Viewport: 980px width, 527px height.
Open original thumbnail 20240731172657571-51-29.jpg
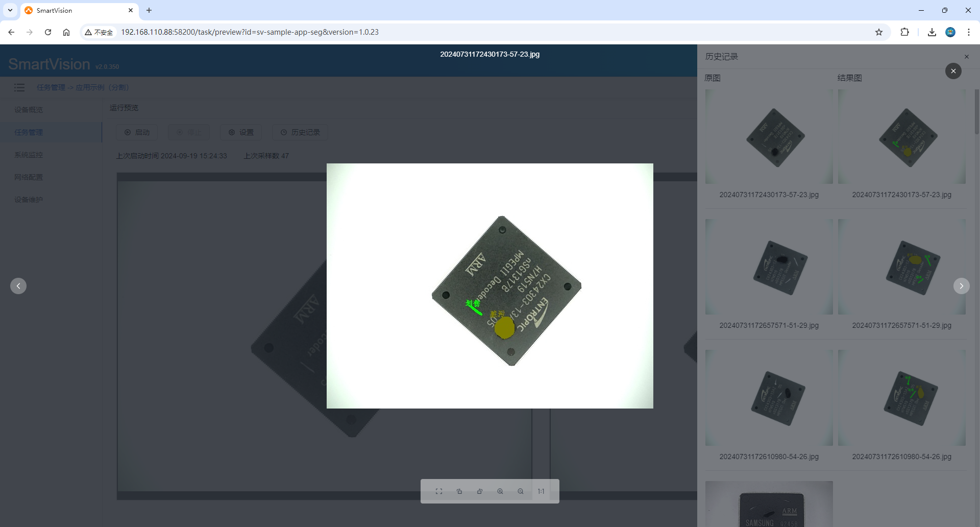tap(769, 267)
